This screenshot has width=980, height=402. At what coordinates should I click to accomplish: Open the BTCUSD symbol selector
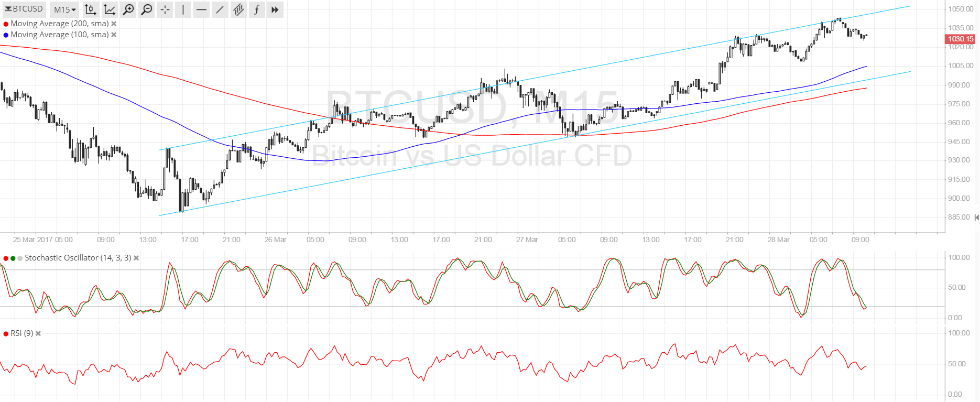[x=24, y=9]
